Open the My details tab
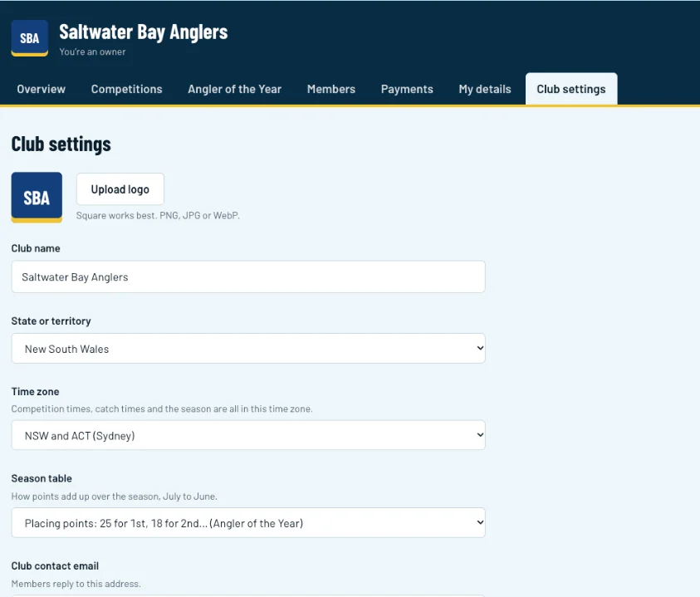The height and width of the screenshot is (597, 700). click(485, 89)
